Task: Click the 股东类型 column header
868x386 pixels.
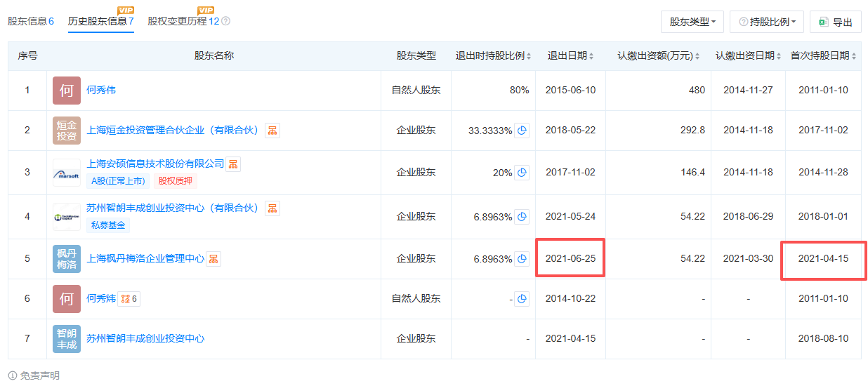Action: (x=416, y=55)
